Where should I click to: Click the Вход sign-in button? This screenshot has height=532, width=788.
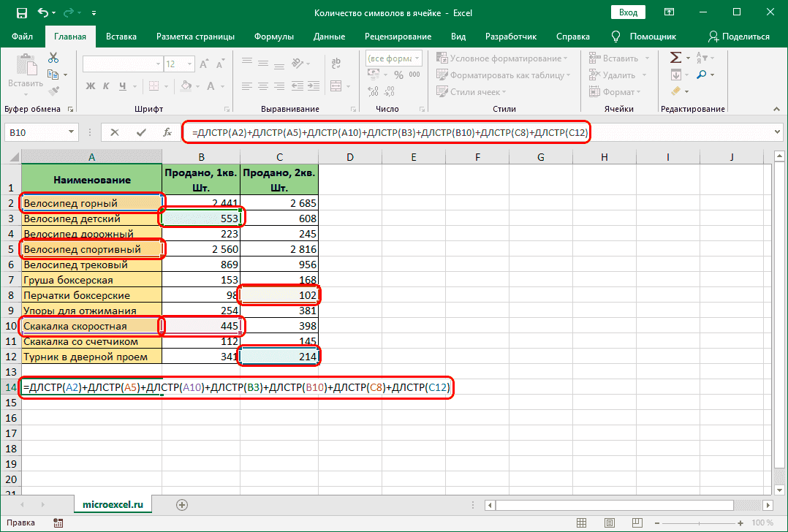coord(627,13)
